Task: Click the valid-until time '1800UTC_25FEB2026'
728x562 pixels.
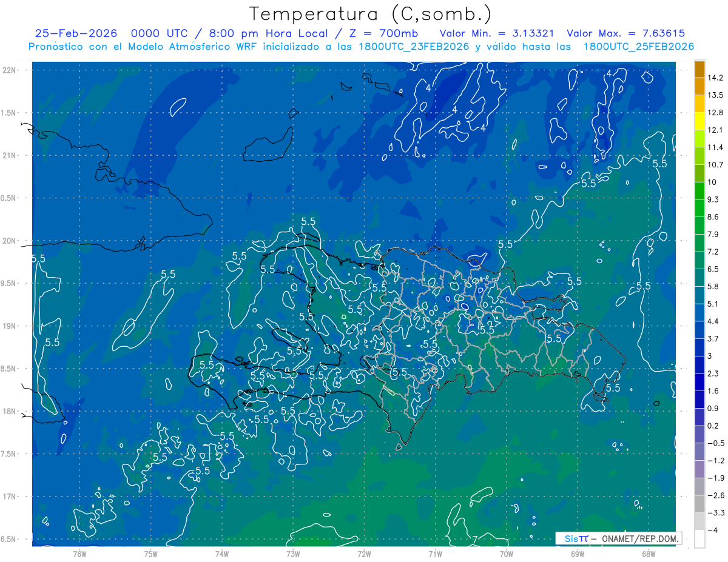Action: (639, 47)
